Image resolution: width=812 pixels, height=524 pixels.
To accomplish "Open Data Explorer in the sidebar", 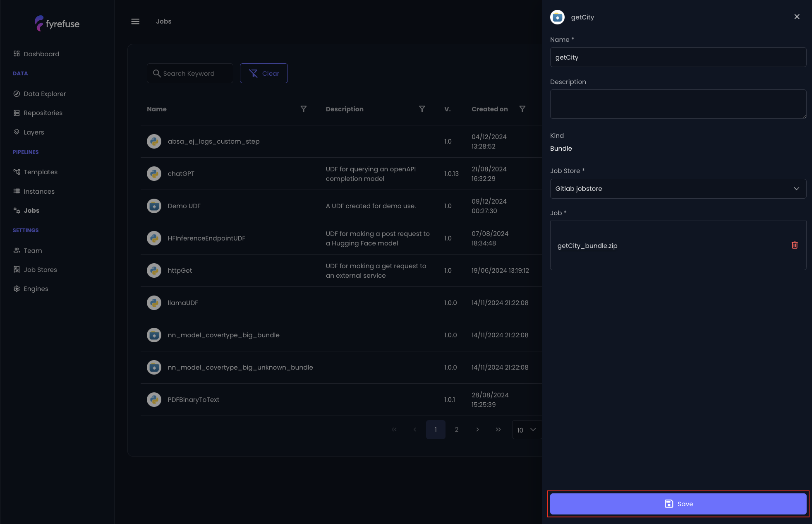I will point(45,94).
